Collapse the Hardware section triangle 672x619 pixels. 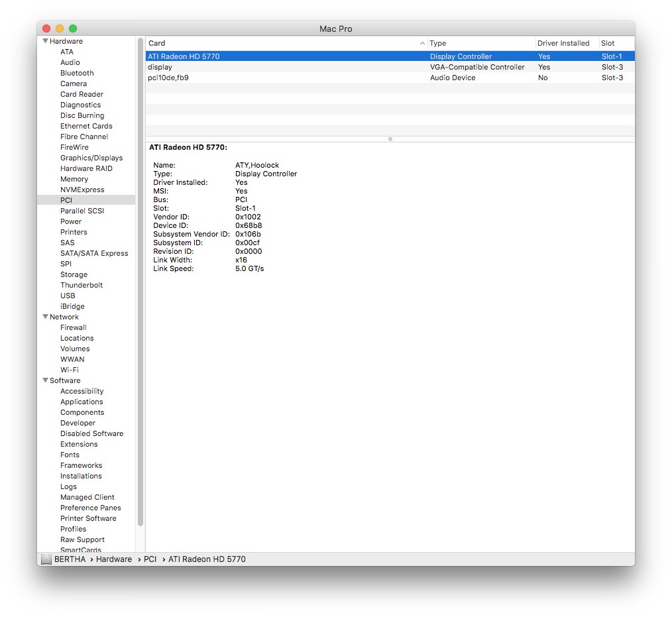tap(45, 41)
